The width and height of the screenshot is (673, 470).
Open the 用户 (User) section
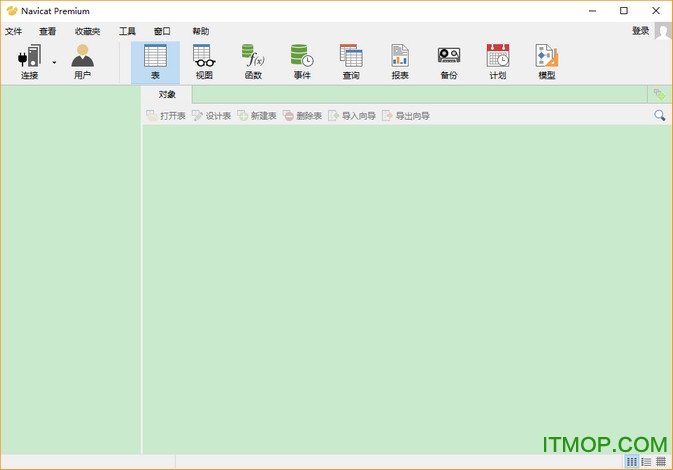click(x=82, y=61)
